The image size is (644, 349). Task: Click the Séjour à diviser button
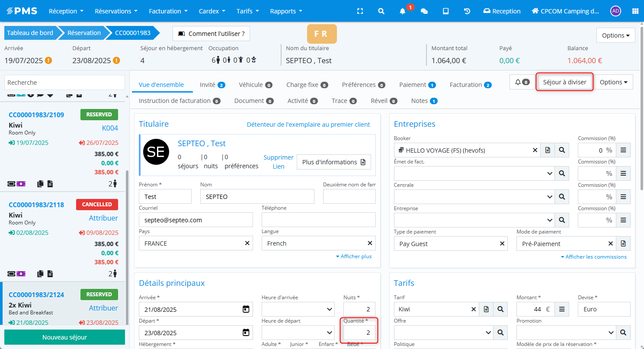point(564,82)
